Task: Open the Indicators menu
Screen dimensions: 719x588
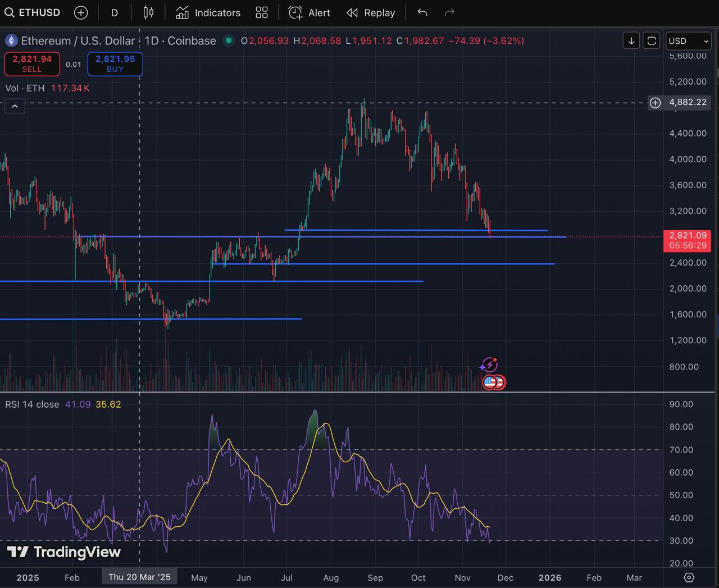Action: click(208, 12)
